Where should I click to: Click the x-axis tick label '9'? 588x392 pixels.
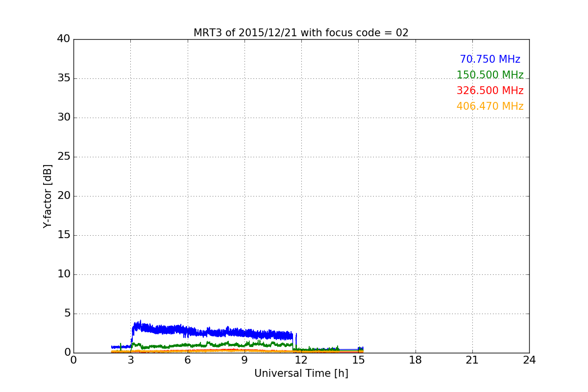(245, 360)
